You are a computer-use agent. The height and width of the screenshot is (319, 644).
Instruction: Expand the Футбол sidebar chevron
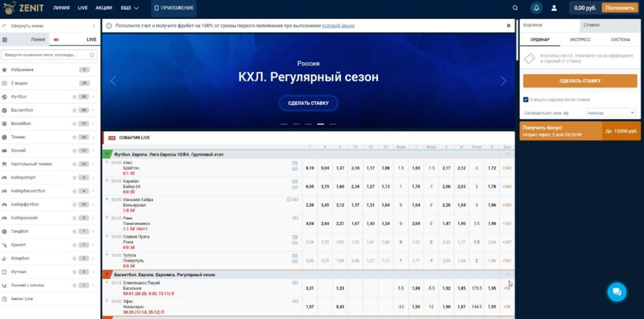93,97
